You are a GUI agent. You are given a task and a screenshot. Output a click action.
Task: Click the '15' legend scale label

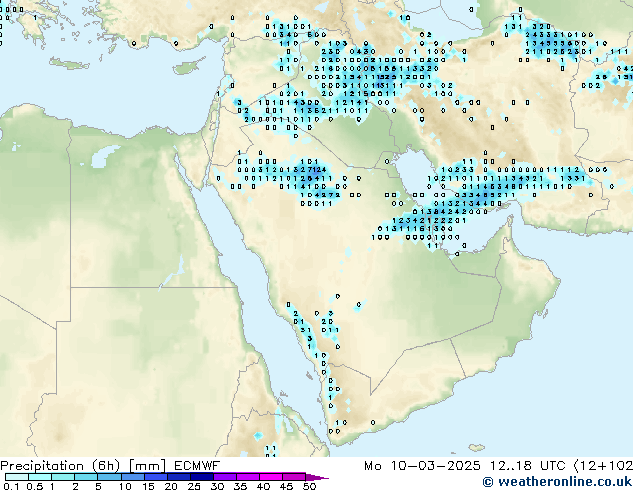coord(148,486)
